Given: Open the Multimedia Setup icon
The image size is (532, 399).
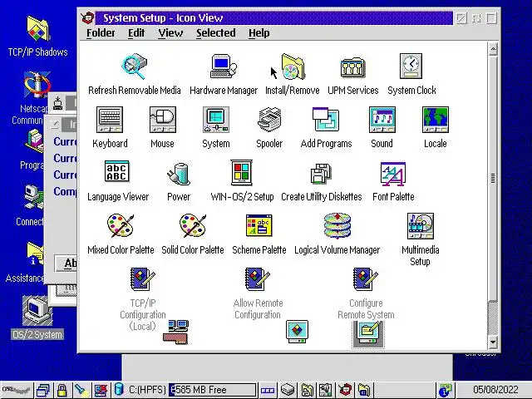Looking at the screenshot, I should (421, 226).
